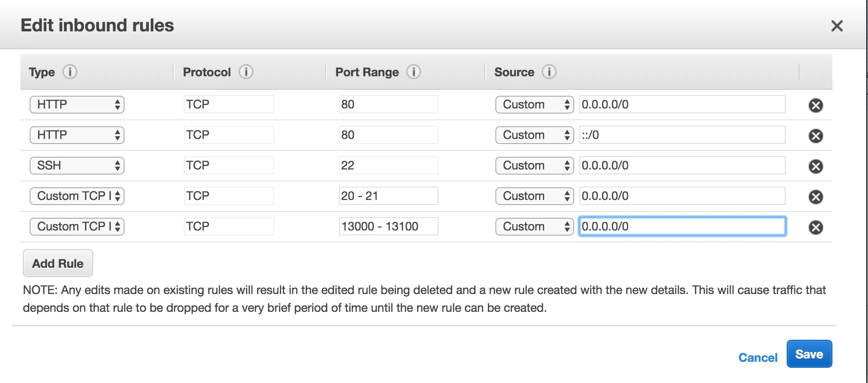The height and width of the screenshot is (383, 868).
Task: Click the info icon next to Source
Action: 549,72
